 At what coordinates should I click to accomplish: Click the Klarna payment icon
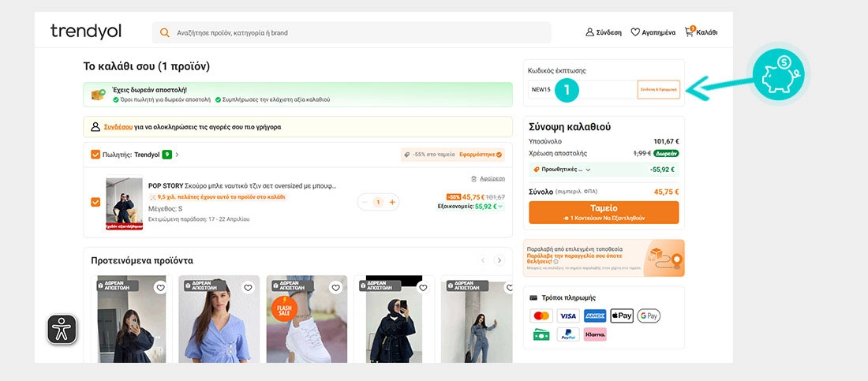pos(594,334)
